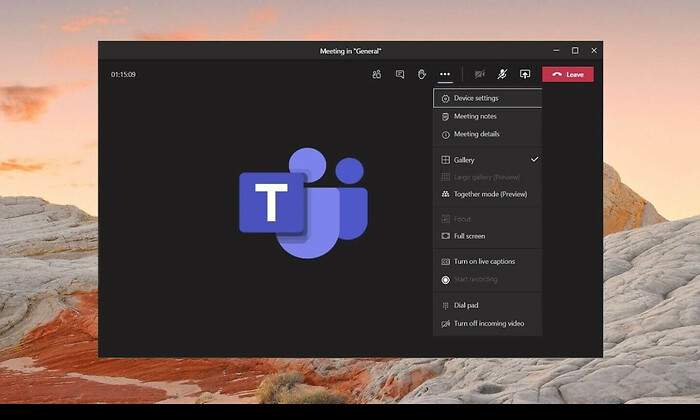Viewport: 700px width, 420px height.
Task: Click the Teams logo in meeting stage
Action: [x=304, y=203]
